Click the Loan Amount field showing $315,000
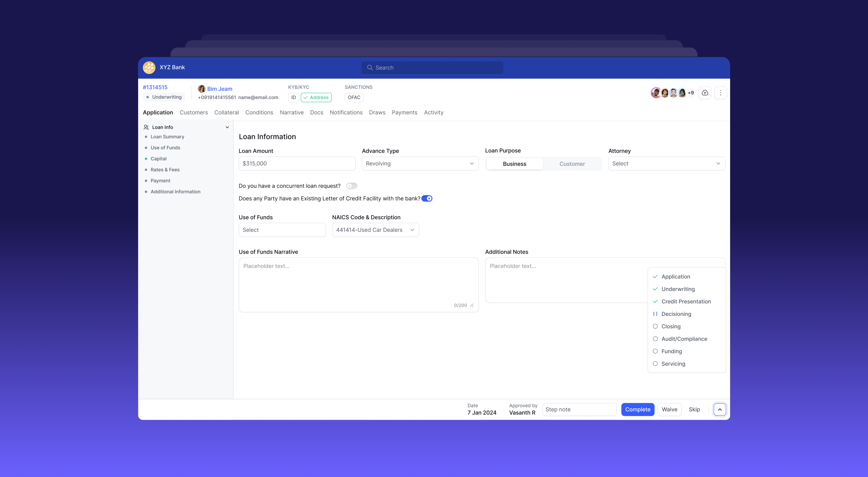Viewport: 868px width, 477px height. [x=297, y=164]
